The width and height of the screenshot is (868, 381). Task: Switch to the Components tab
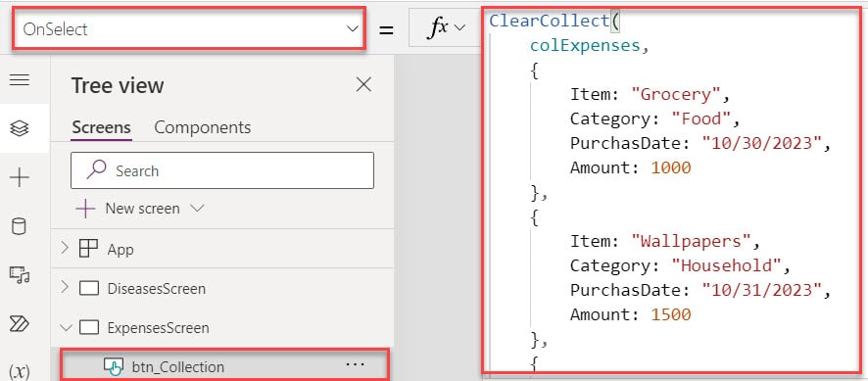point(202,127)
